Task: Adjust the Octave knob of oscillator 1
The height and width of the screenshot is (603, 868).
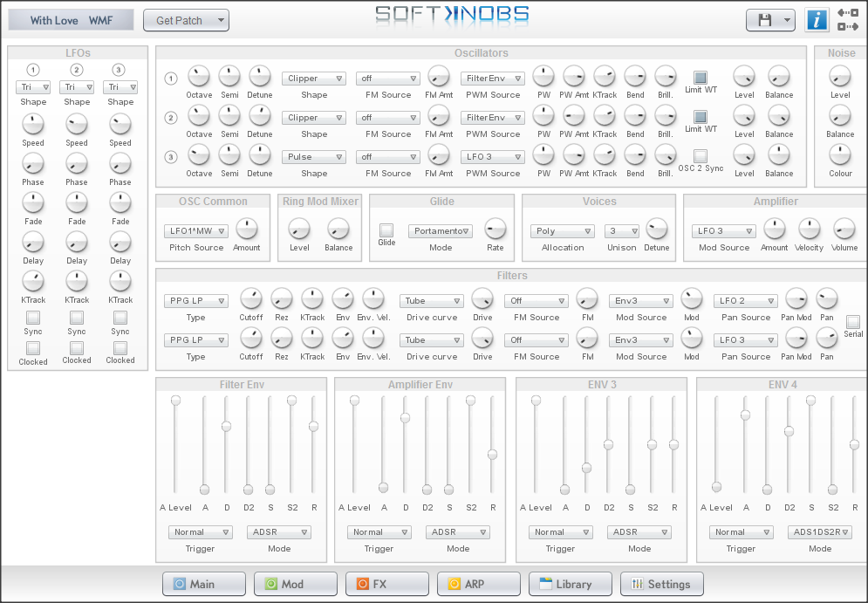Action: coord(199,76)
